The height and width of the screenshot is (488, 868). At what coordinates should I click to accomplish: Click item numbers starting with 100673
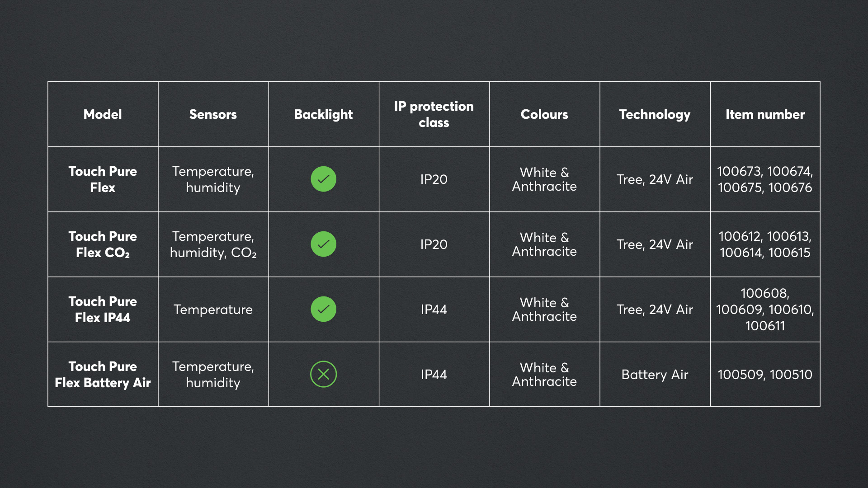[765, 179]
